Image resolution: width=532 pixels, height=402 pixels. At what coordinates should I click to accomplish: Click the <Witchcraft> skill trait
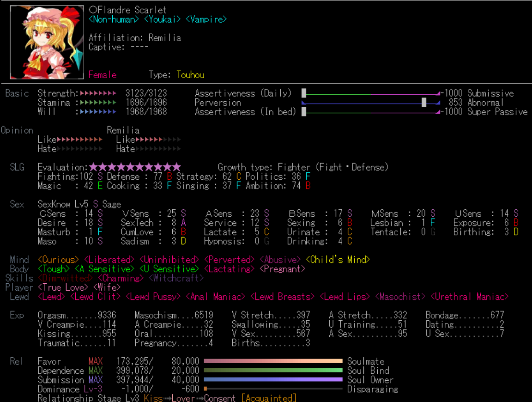click(x=176, y=279)
